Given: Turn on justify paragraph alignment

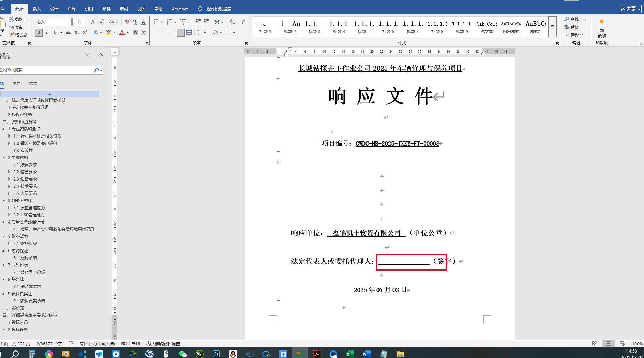Looking at the screenshot, I should coord(181,32).
